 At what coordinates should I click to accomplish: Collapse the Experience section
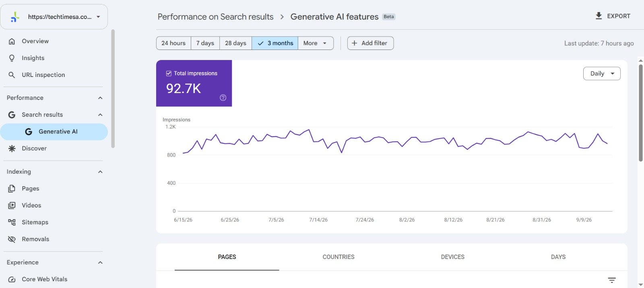[100, 263]
